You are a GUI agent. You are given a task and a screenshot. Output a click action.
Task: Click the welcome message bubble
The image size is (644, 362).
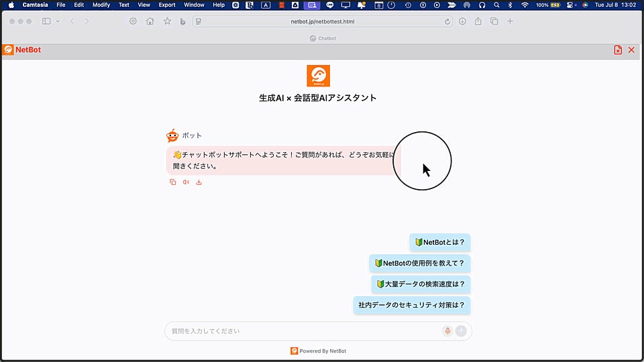point(283,160)
